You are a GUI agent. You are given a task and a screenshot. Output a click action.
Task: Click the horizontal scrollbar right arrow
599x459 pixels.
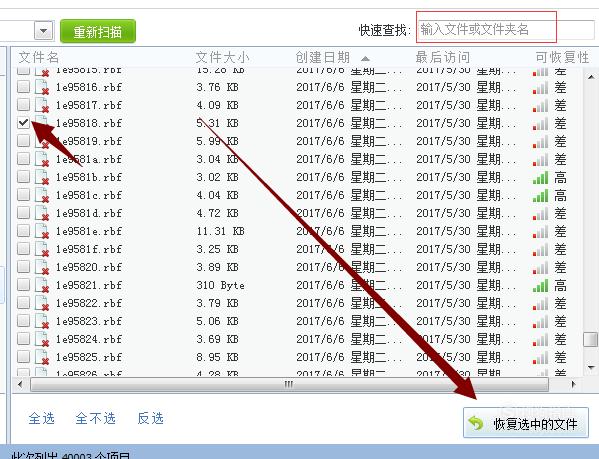pos(573,384)
